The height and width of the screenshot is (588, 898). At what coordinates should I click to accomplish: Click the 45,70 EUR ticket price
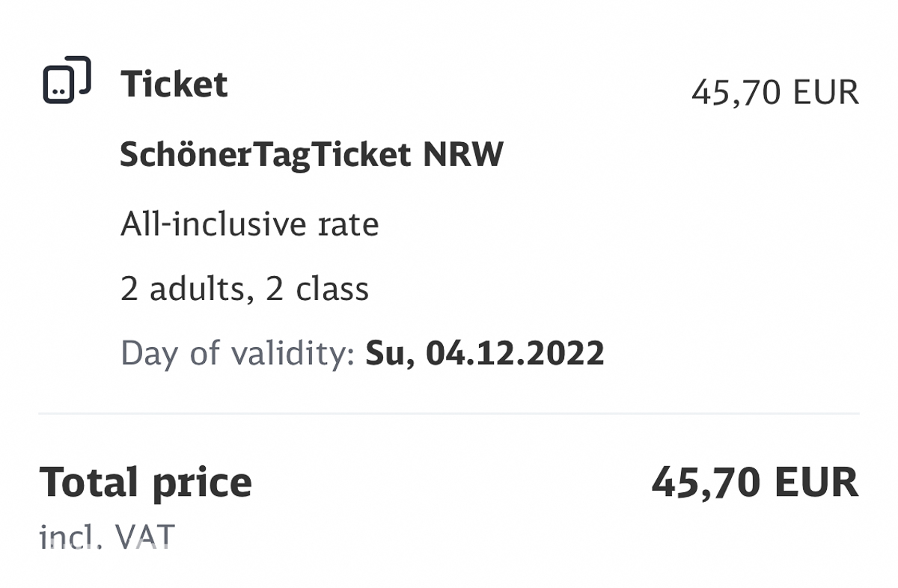(775, 93)
